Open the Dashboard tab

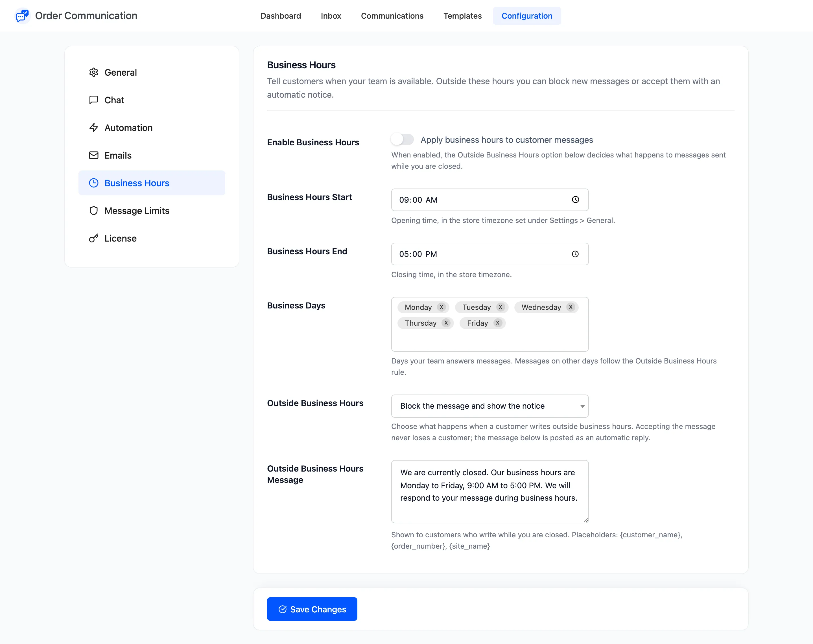click(x=281, y=16)
